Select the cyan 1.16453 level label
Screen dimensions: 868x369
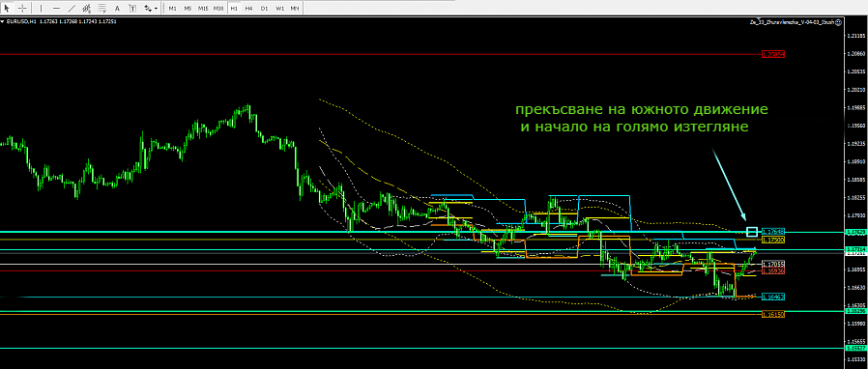(x=772, y=298)
